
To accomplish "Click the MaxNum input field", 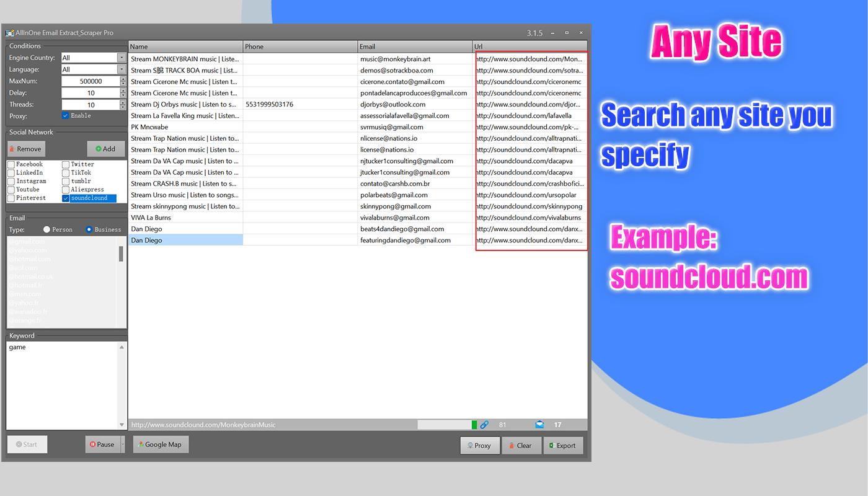I will [91, 81].
